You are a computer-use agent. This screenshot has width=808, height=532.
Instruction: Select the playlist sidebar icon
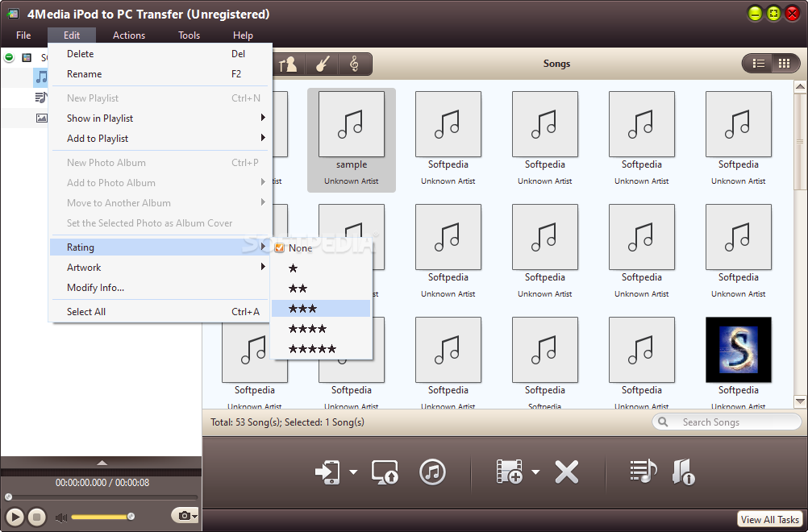coord(41,98)
